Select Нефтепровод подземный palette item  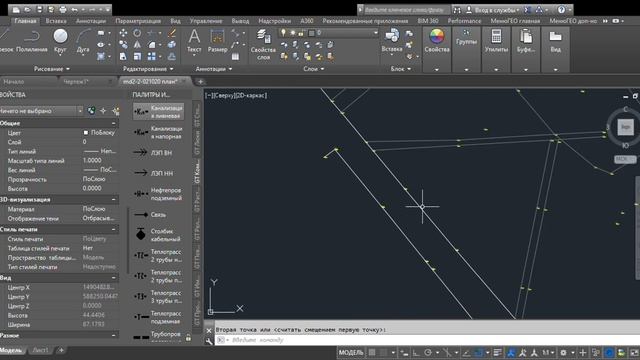[x=158, y=194]
